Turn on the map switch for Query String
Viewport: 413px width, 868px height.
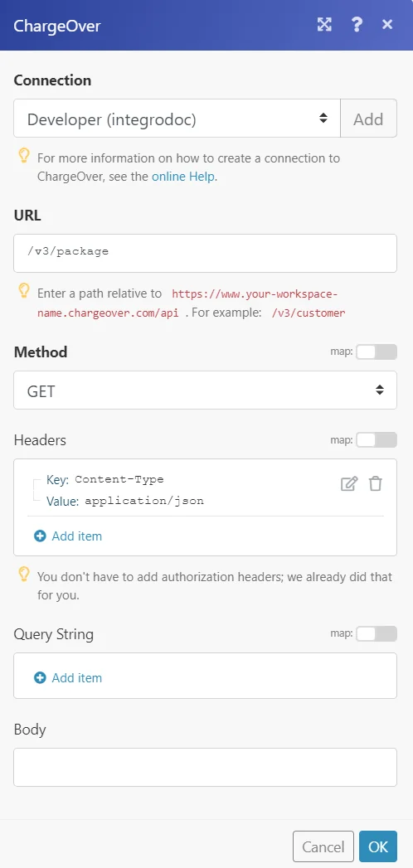tap(377, 633)
